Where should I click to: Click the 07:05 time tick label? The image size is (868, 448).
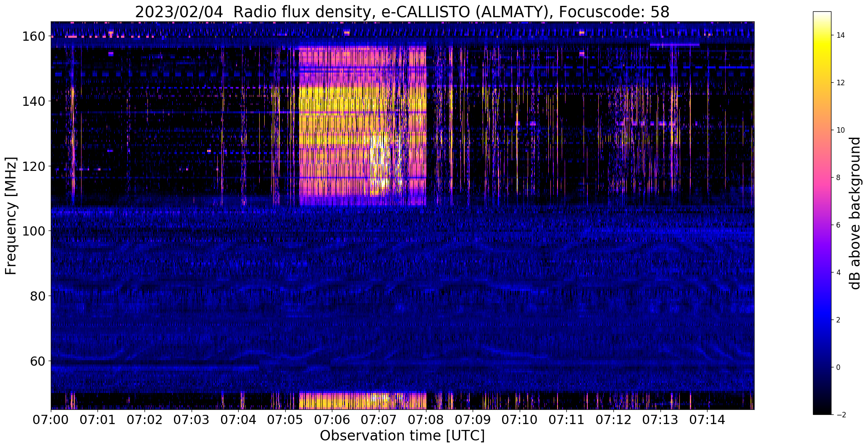[285, 419]
